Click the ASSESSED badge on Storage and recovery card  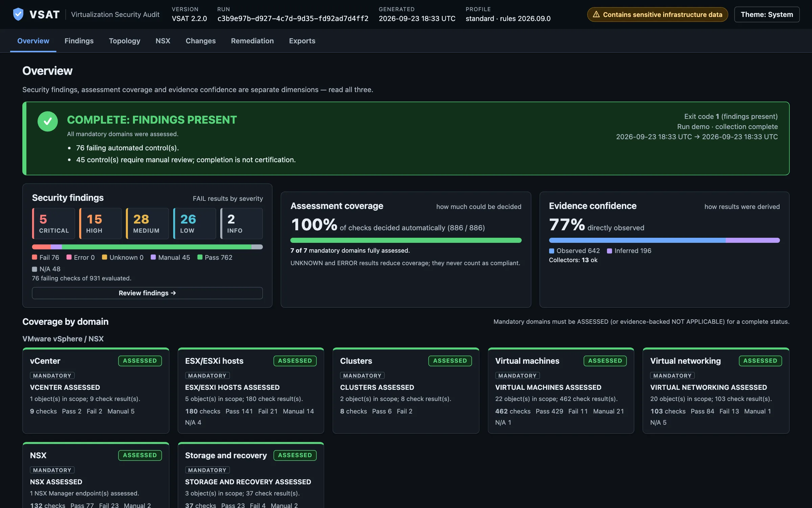295,455
